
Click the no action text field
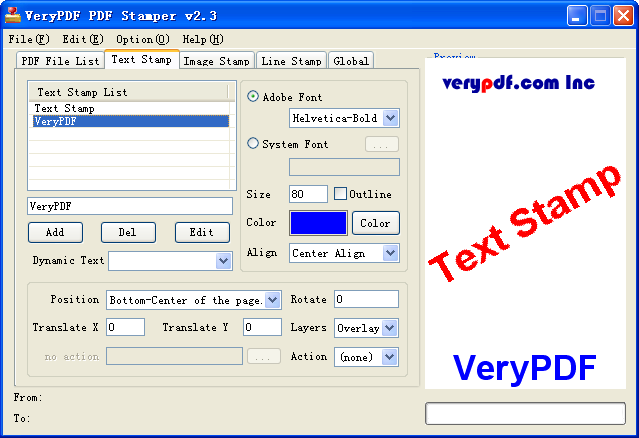[174, 356]
